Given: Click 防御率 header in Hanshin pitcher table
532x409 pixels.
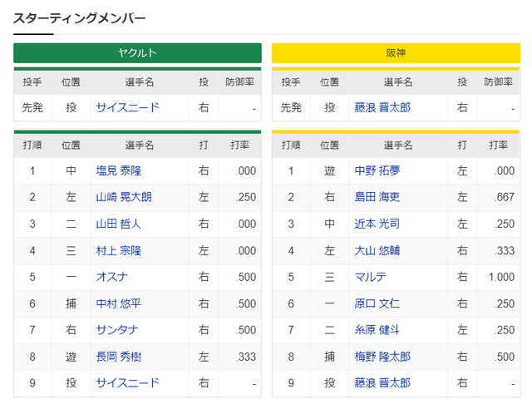Looking at the screenshot, I should coord(499,82).
